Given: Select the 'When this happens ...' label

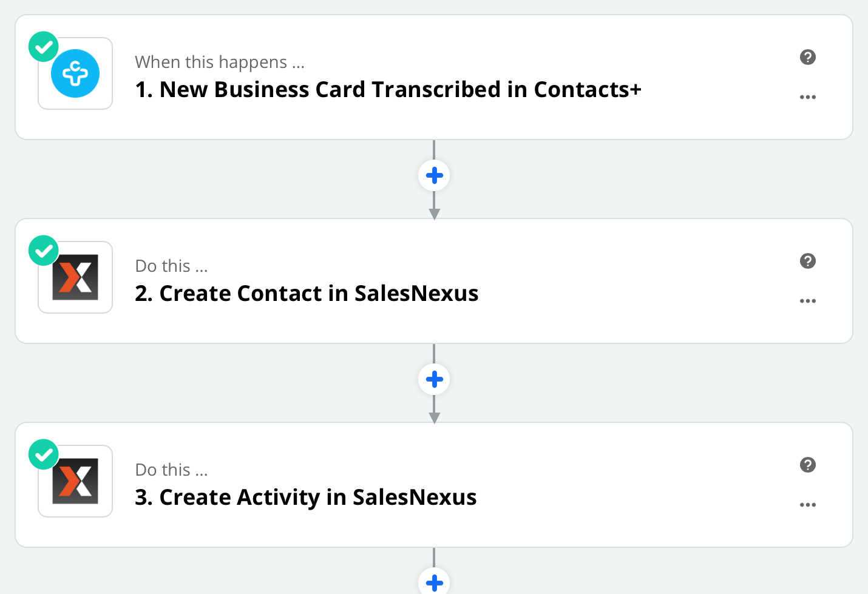Looking at the screenshot, I should point(220,62).
